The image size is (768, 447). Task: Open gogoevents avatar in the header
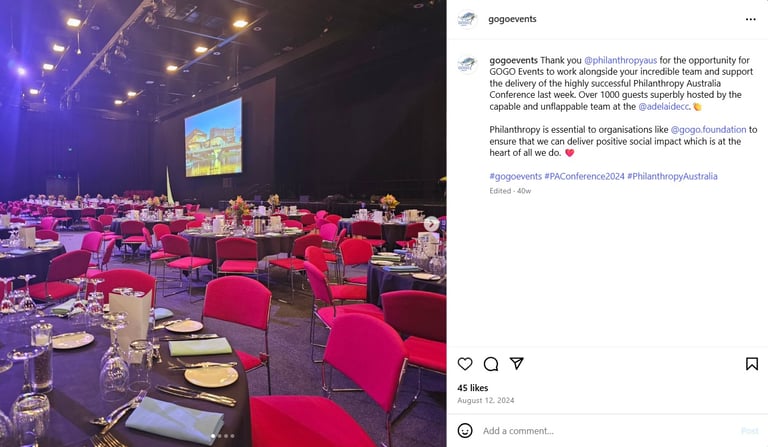pos(467,19)
